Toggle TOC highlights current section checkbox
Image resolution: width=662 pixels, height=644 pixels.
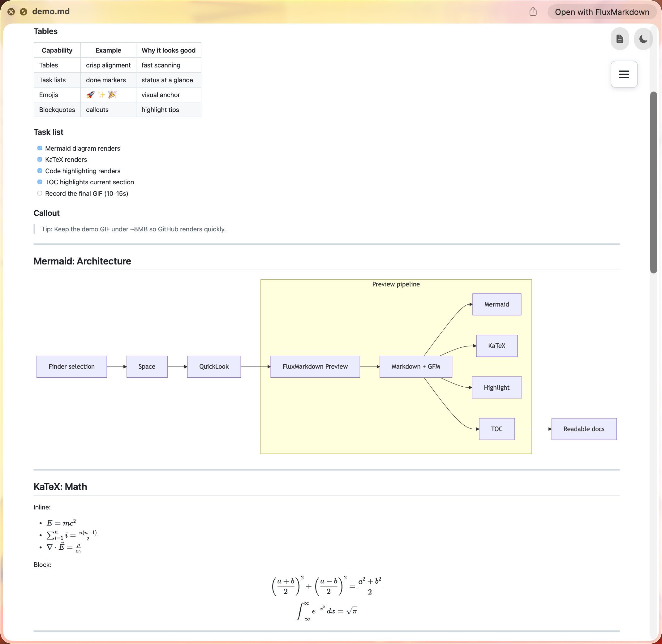tap(40, 182)
